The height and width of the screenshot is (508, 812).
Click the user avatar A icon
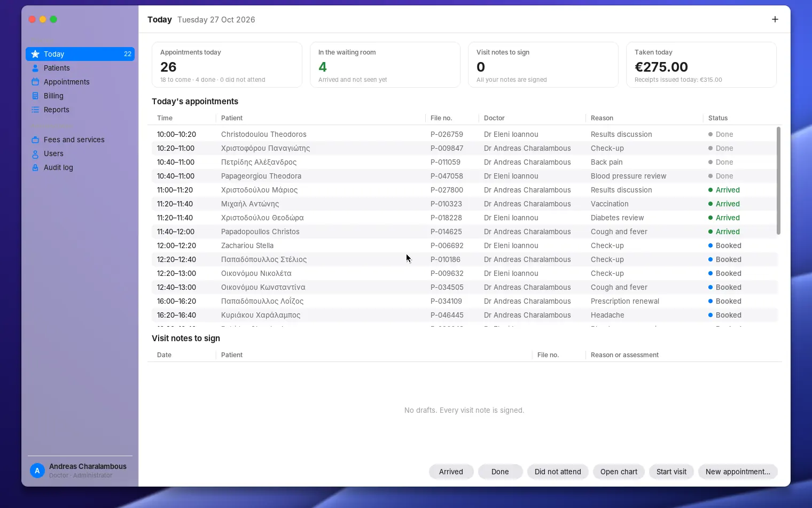pos(37,471)
